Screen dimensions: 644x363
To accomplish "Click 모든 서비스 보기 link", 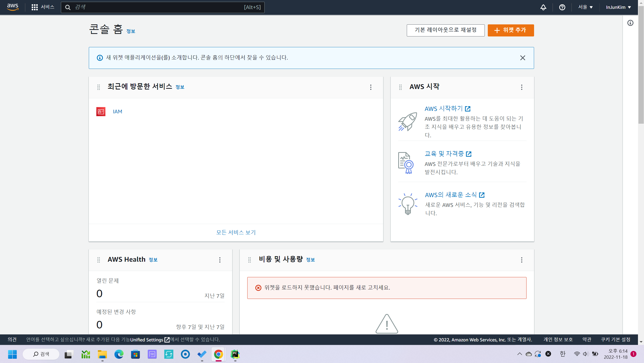I will click(x=236, y=232).
